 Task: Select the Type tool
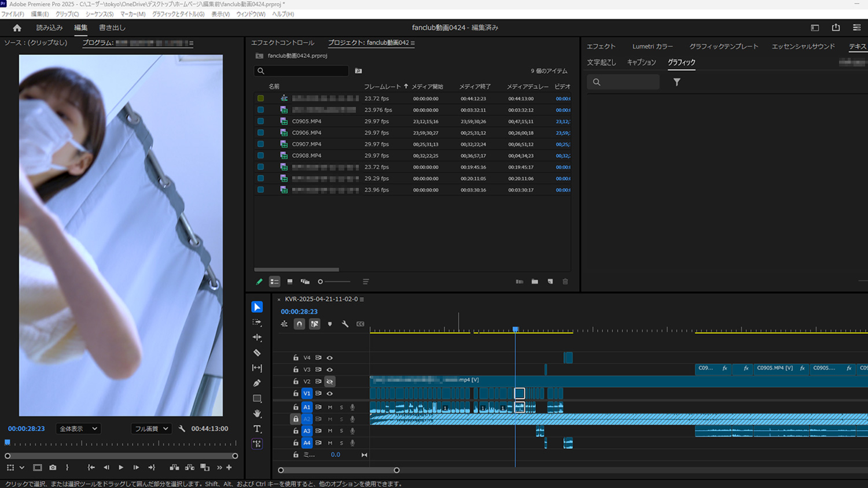click(257, 429)
